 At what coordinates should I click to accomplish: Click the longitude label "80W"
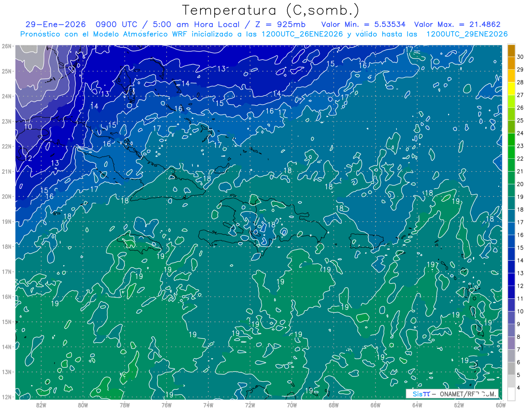click(82, 404)
